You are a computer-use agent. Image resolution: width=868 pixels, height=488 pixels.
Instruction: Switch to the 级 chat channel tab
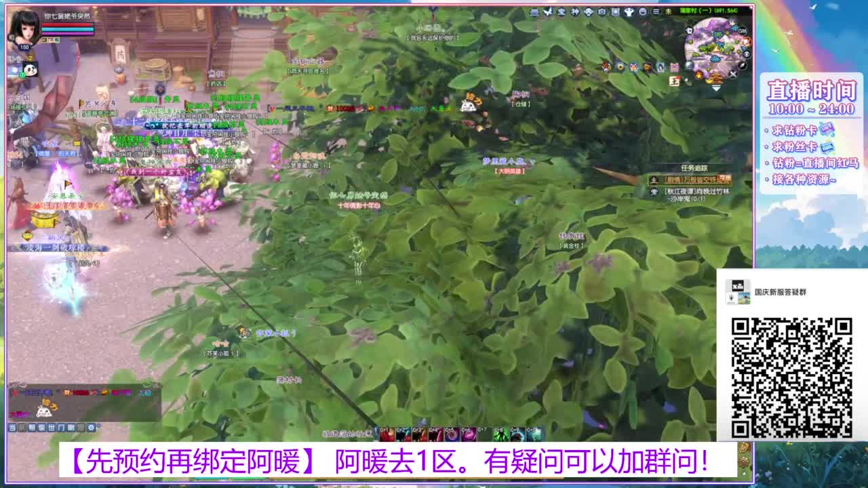(41, 428)
